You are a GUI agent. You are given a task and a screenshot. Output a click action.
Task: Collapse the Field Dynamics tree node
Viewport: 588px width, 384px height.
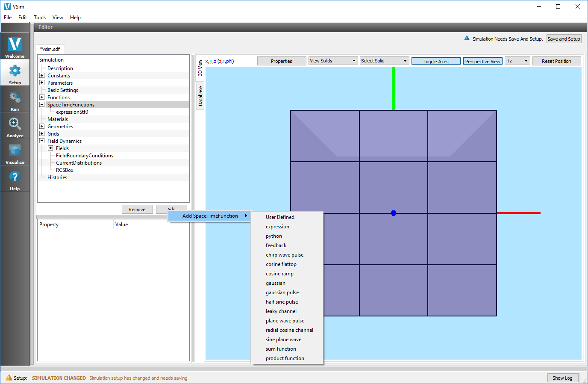point(42,141)
